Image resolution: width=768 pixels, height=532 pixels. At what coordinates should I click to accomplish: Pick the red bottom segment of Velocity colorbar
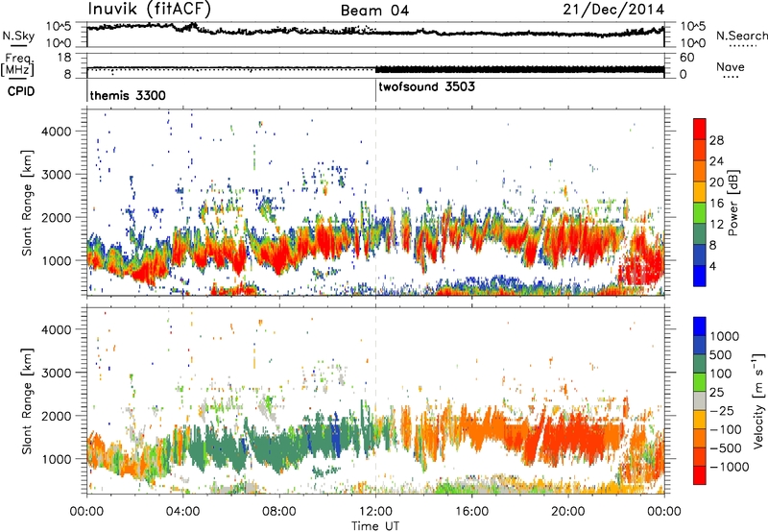pos(700,475)
